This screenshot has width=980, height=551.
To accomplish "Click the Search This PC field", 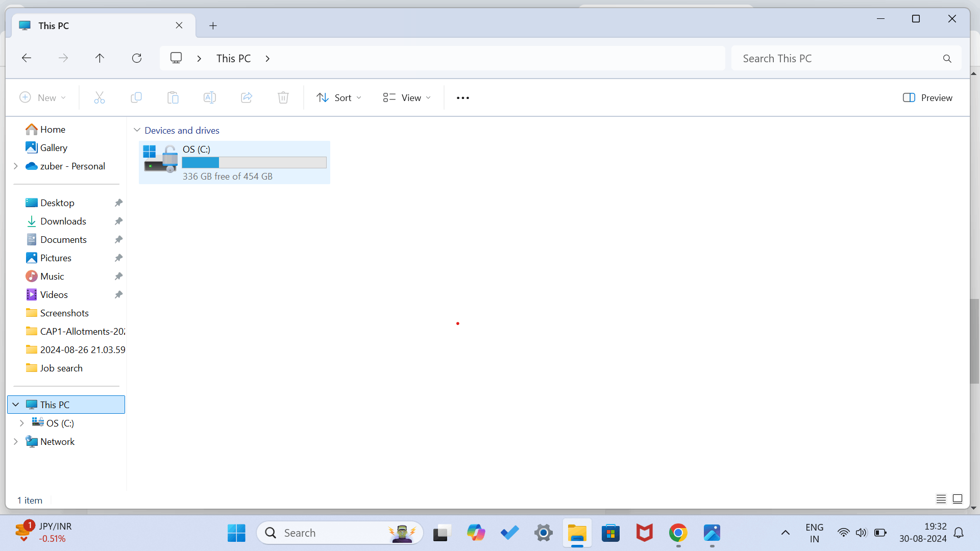I will (x=837, y=58).
